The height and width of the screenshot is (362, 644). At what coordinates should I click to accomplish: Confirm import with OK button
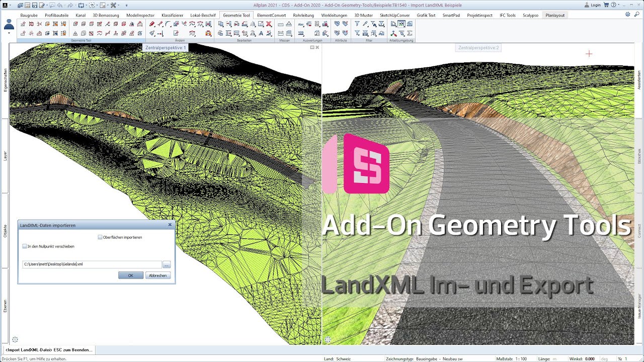point(131,276)
